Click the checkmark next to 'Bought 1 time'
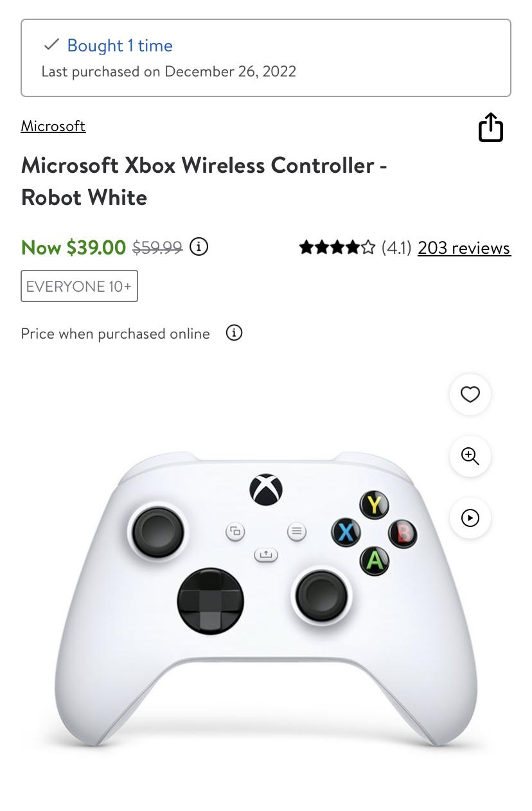 pyautogui.click(x=50, y=44)
